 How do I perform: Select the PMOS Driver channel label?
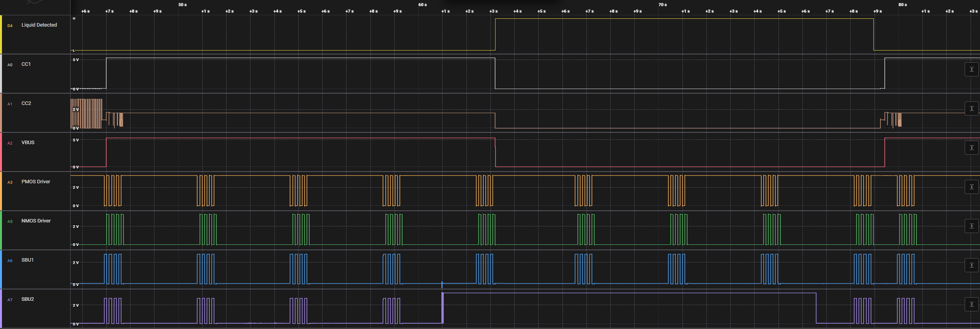pyautogui.click(x=36, y=182)
